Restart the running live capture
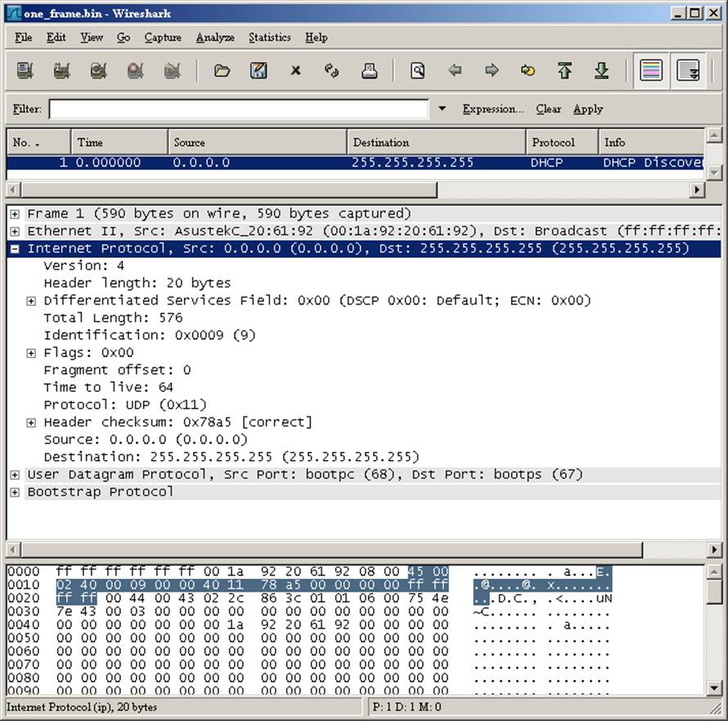 tap(173, 70)
